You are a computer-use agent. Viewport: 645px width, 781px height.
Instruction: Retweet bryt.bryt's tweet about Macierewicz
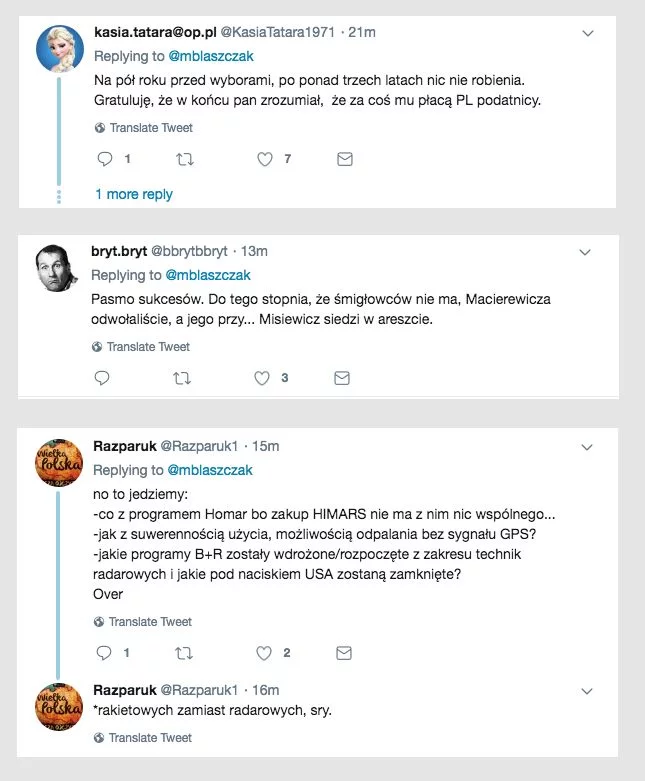click(x=182, y=379)
